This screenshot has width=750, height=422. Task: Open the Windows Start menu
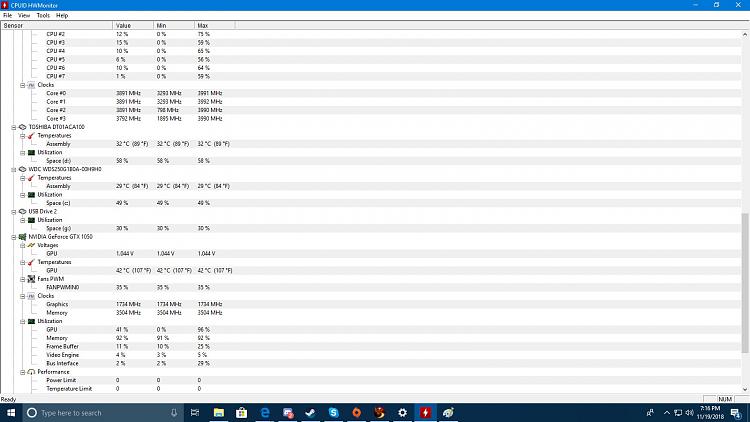coord(11,412)
